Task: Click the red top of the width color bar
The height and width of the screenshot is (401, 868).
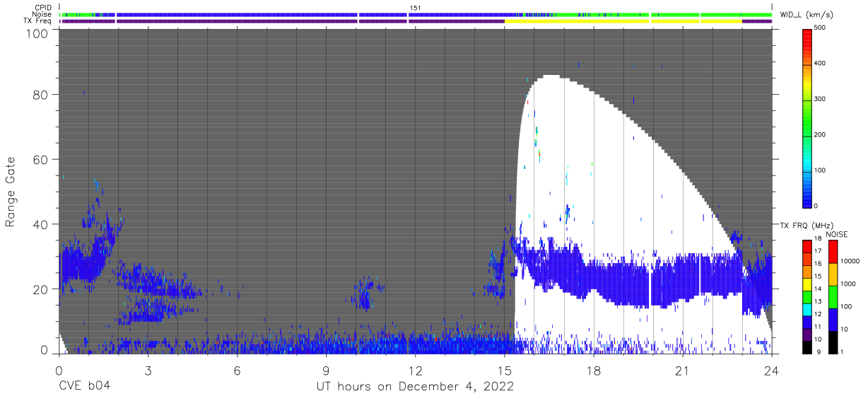Action: click(x=807, y=34)
